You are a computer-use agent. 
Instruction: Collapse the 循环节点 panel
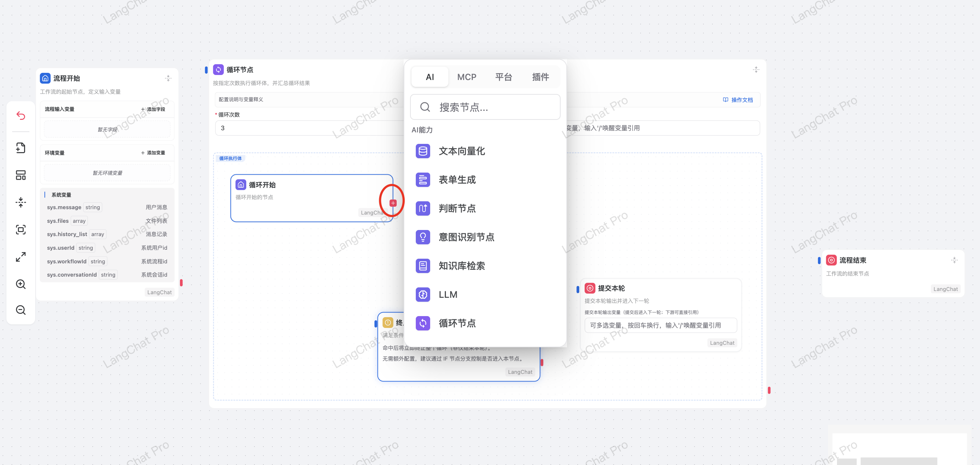(756, 69)
